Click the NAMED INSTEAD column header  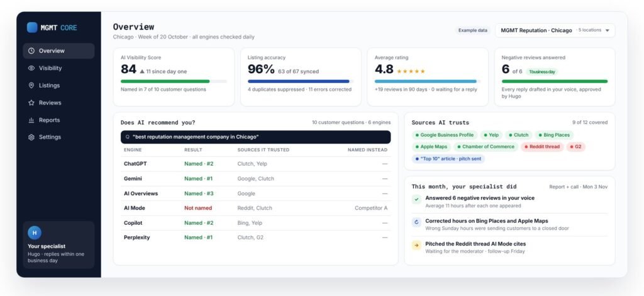(367, 150)
